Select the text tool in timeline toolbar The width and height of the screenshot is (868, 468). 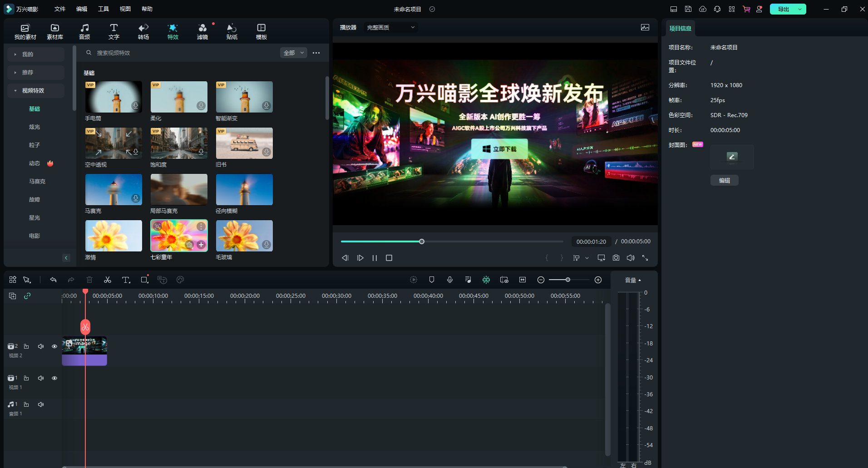click(126, 280)
